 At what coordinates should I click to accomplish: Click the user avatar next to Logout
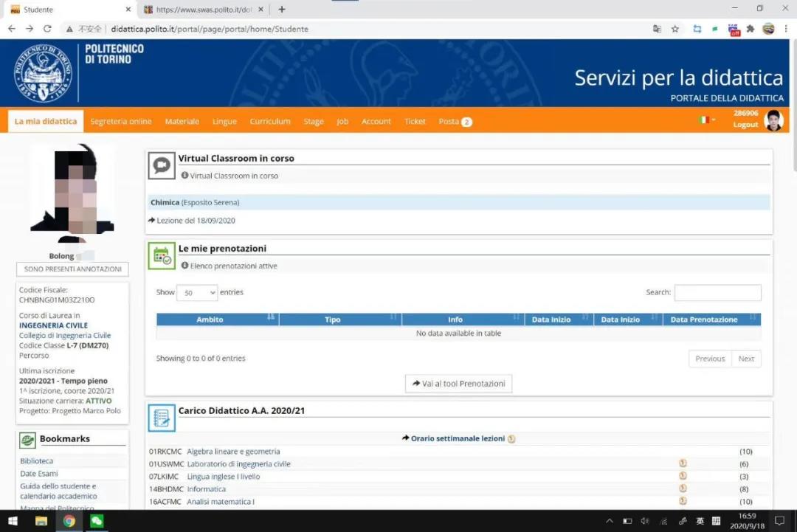coord(773,120)
